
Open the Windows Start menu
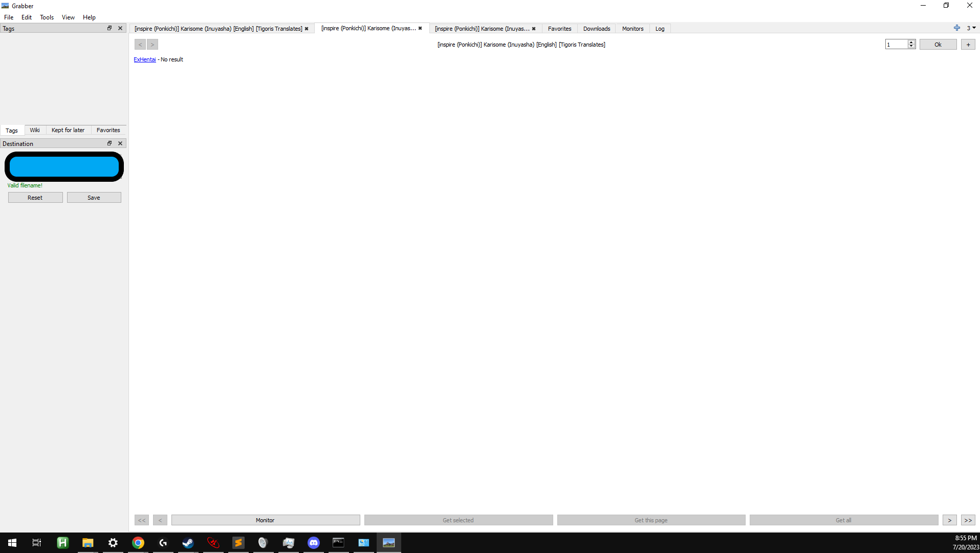(11, 542)
